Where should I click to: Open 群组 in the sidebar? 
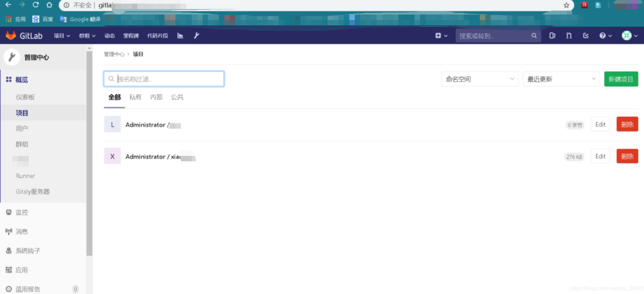click(22, 144)
